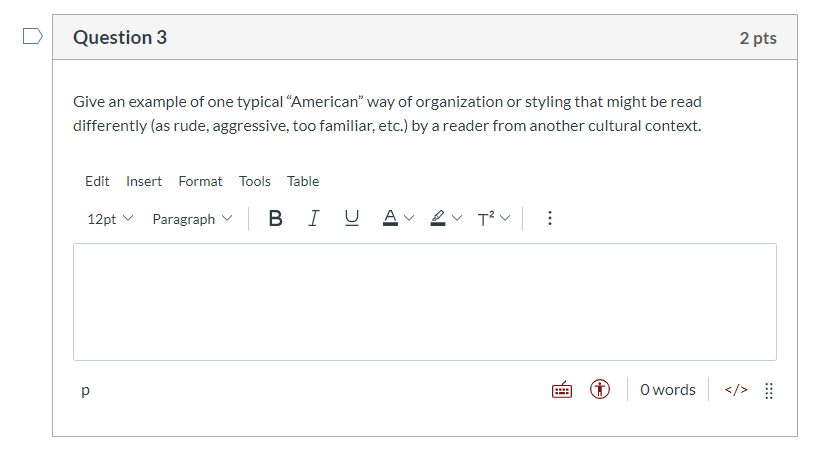Toggle bold formatting
The image size is (833, 451).
pos(275,218)
